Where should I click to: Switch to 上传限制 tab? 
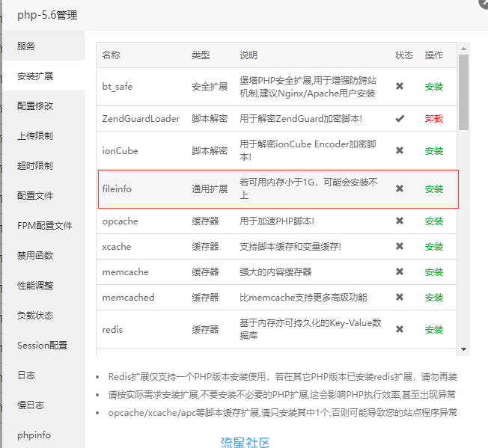43,135
